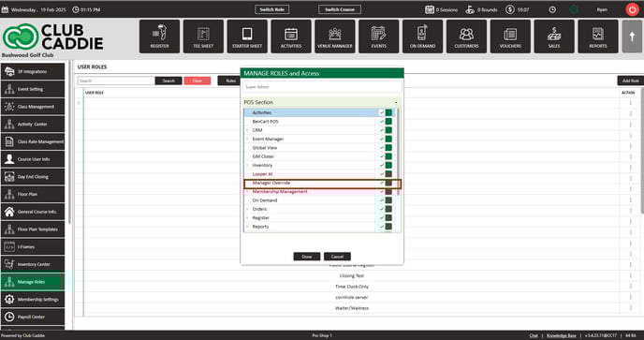Open the Register module icon
This screenshot has height=340, width=644.
[159, 37]
